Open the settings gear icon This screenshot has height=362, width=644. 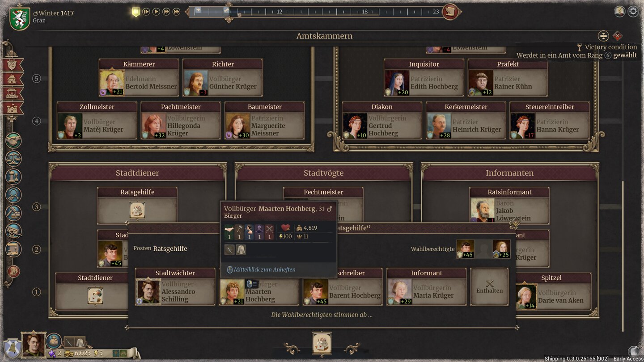pos(633,11)
